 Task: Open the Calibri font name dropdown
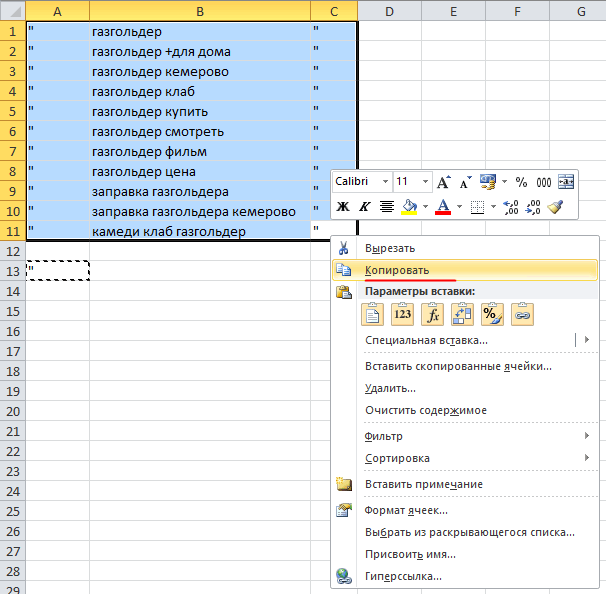point(385,181)
